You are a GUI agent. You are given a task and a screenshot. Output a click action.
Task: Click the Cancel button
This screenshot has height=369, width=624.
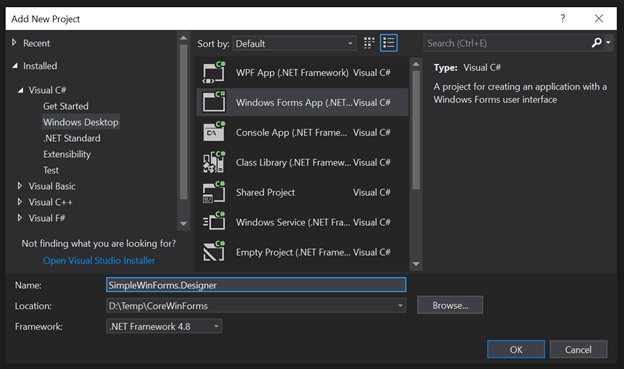pyautogui.click(x=578, y=349)
